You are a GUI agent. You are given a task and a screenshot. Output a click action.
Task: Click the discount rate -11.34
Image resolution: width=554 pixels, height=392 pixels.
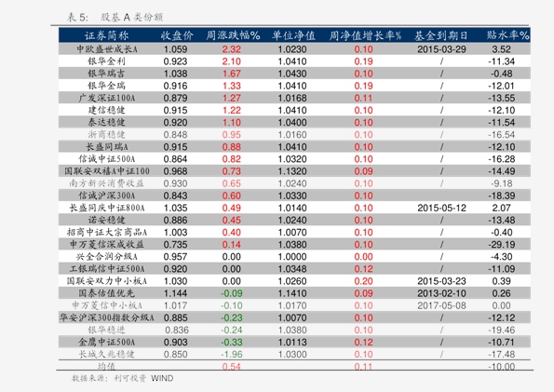[501, 61]
